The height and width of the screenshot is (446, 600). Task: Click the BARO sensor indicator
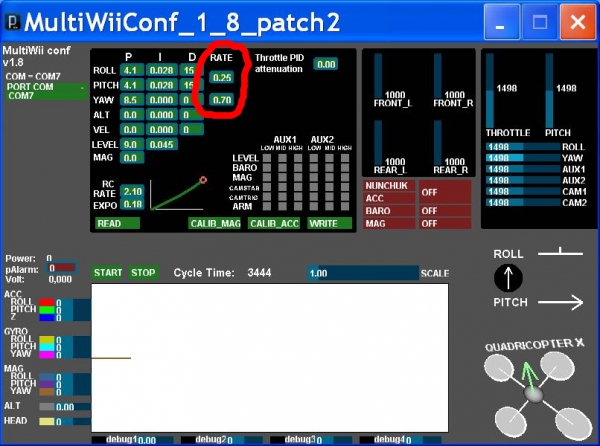[x=389, y=211]
